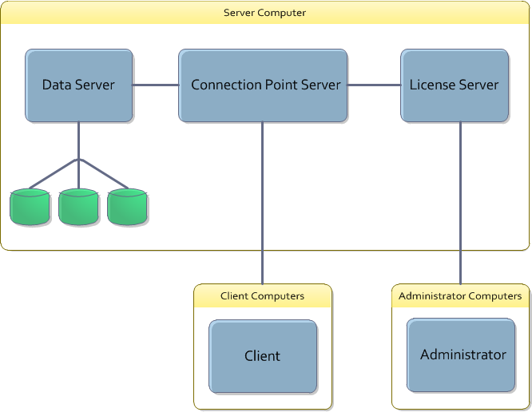This screenshot has height=412, width=532.
Task: Click the Client box
Action: click(263, 356)
